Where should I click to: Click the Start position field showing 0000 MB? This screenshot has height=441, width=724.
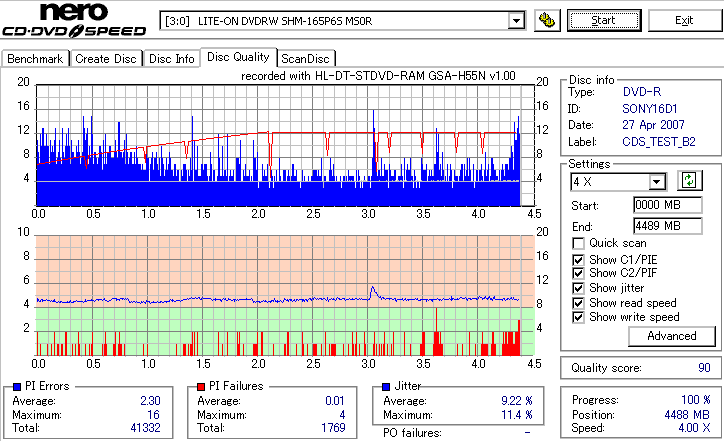pos(667,205)
